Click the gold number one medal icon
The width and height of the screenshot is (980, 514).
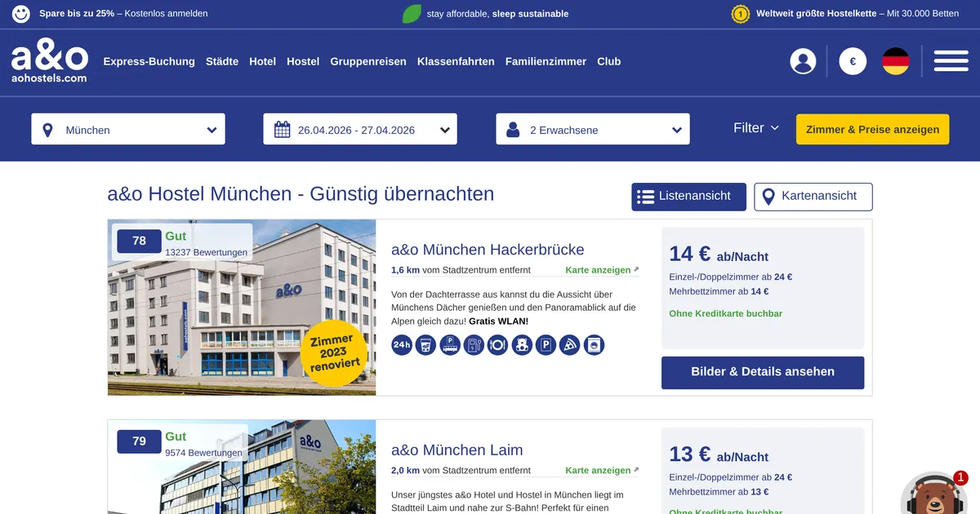point(741,14)
